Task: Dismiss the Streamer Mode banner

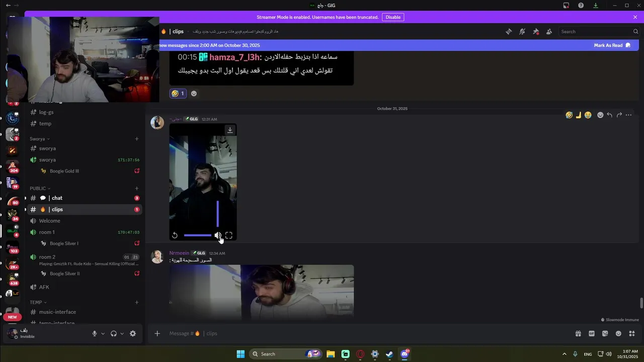Action: coord(635,17)
